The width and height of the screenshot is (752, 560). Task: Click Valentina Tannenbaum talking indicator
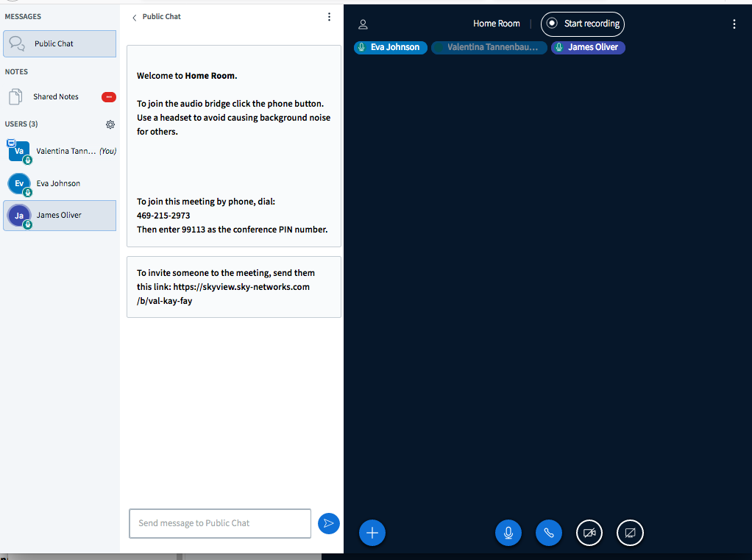click(489, 48)
